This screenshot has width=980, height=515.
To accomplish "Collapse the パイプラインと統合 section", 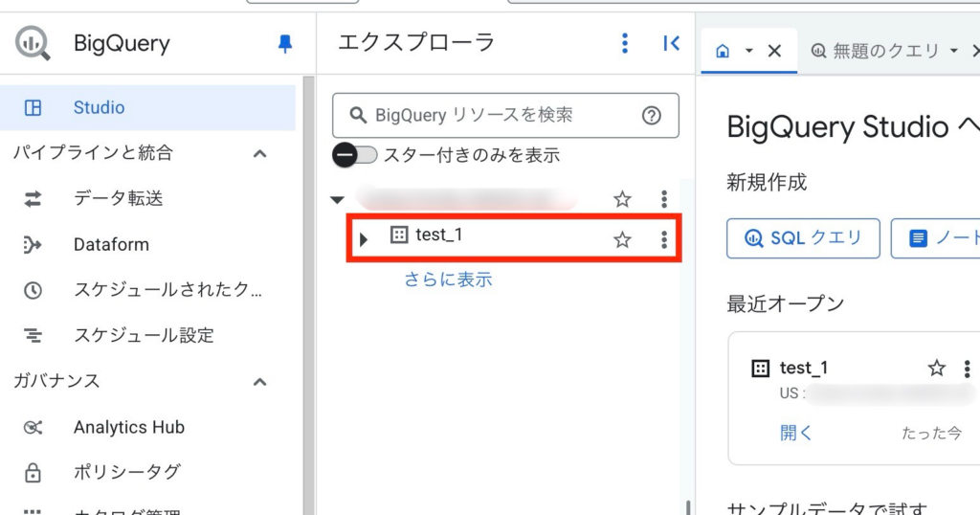I will [x=259, y=153].
